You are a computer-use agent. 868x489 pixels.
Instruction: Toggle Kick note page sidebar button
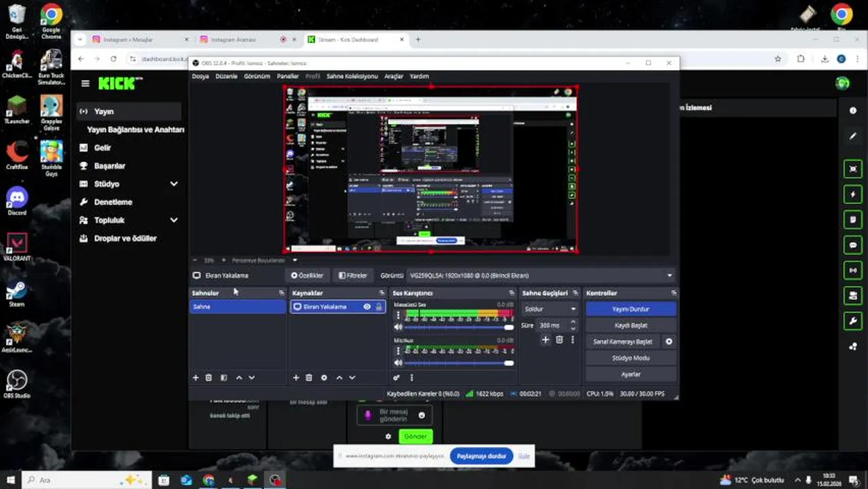point(853,219)
